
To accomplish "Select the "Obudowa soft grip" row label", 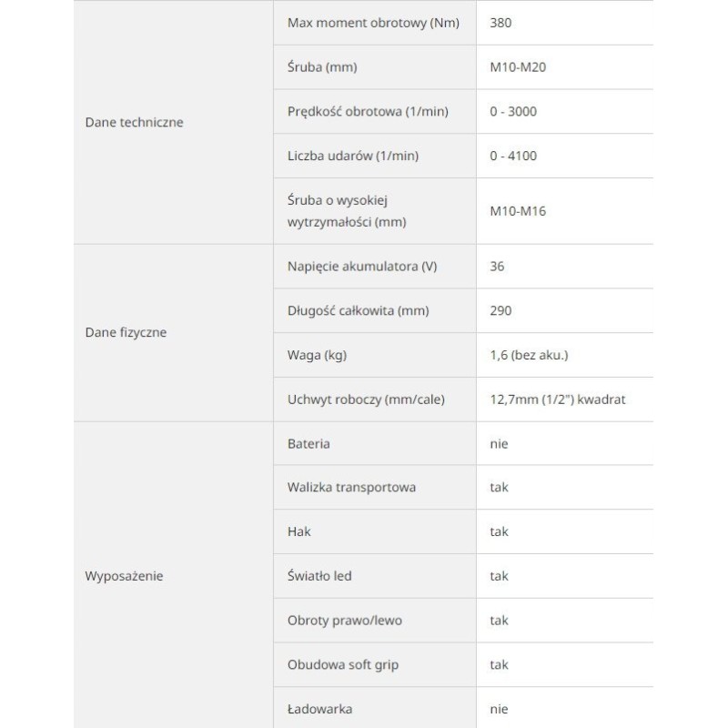I will (343, 664).
